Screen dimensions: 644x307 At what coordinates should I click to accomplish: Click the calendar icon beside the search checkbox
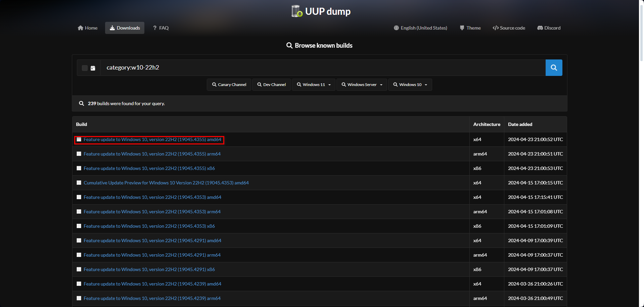pos(93,68)
